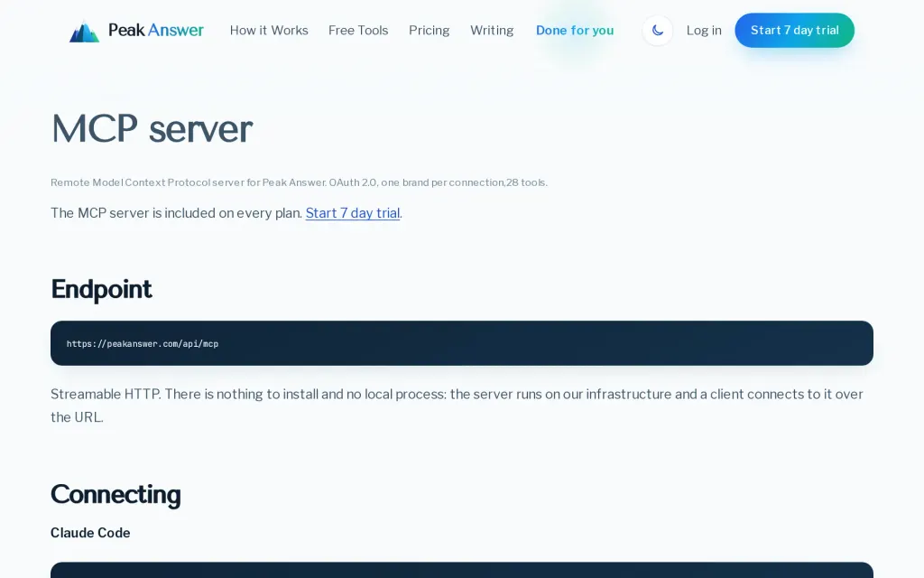The height and width of the screenshot is (578, 924).
Task: Open the Writing nav link
Action: [492, 30]
